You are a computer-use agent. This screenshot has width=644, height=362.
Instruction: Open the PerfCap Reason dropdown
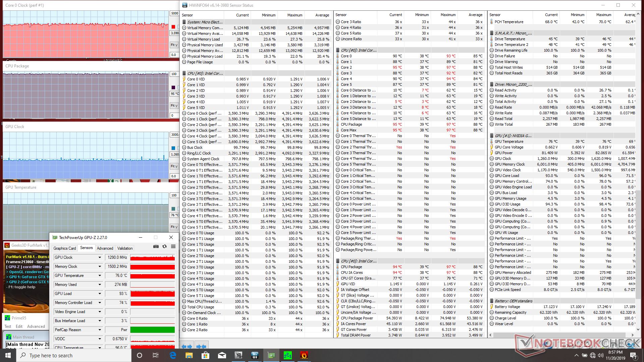point(100,330)
